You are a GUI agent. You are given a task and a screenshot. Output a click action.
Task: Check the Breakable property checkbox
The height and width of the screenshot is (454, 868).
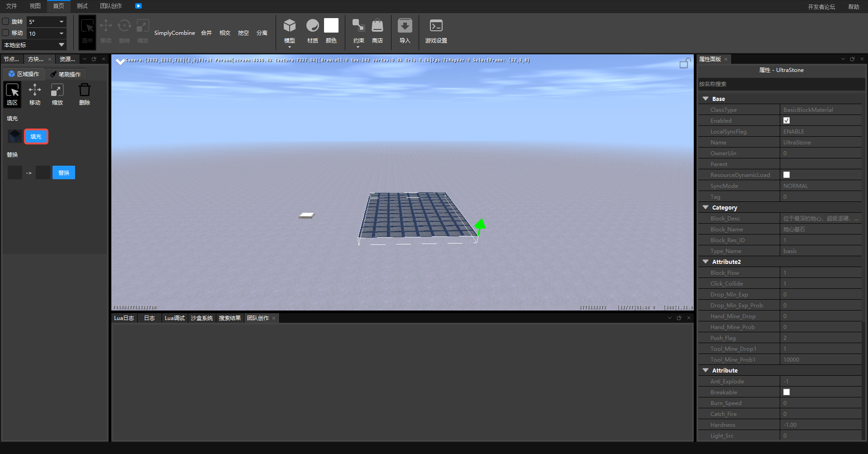click(x=787, y=392)
